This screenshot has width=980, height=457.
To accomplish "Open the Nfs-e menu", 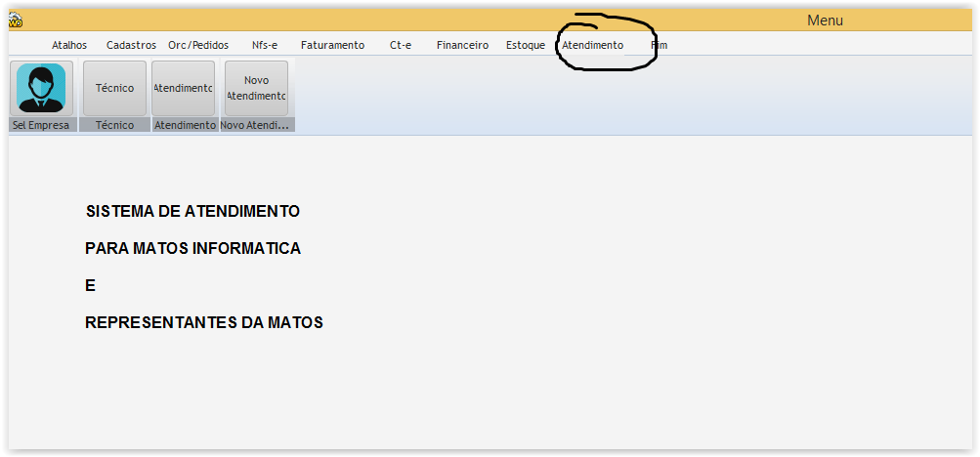I will pyautogui.click(x=265, y=45).
